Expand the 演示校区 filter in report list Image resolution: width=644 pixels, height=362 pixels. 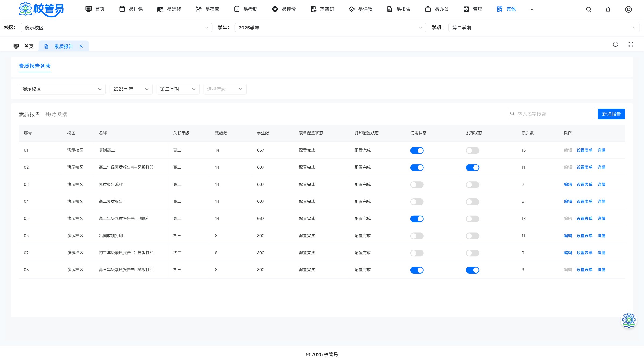click(62, 89)
